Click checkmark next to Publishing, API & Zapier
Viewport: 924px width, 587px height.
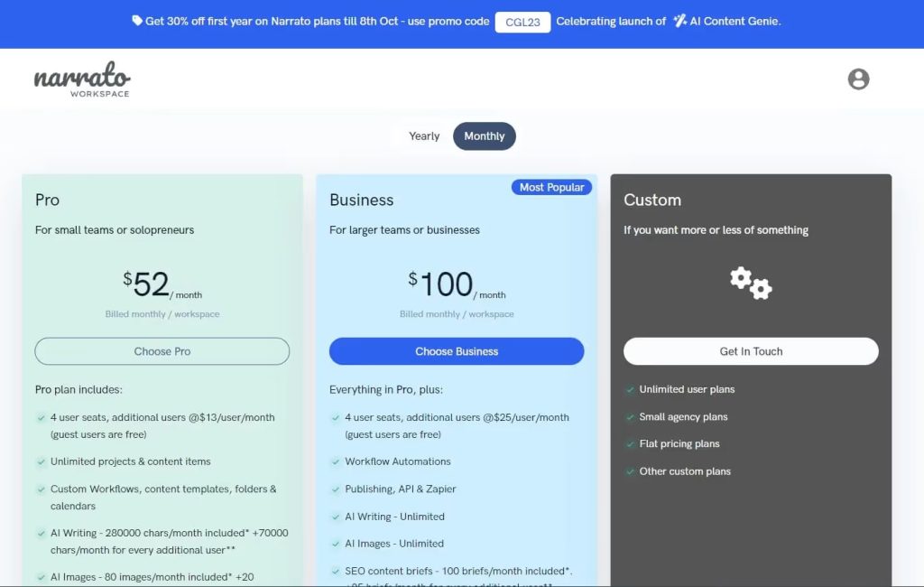(336, 489)
